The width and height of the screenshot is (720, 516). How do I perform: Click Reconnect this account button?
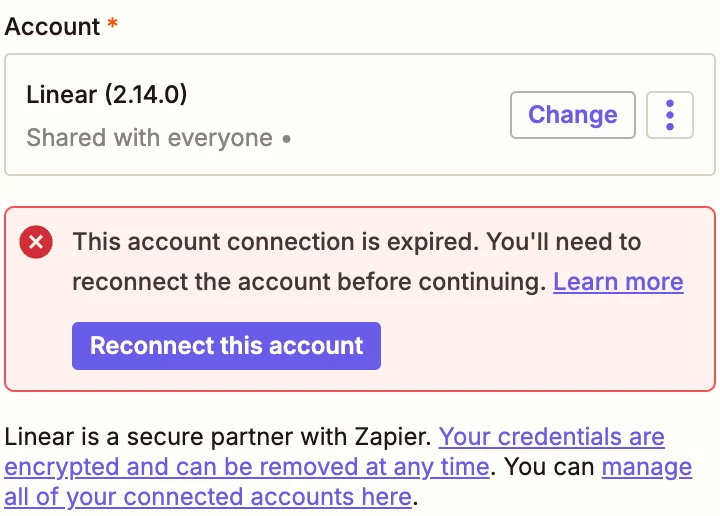point(226,346)
